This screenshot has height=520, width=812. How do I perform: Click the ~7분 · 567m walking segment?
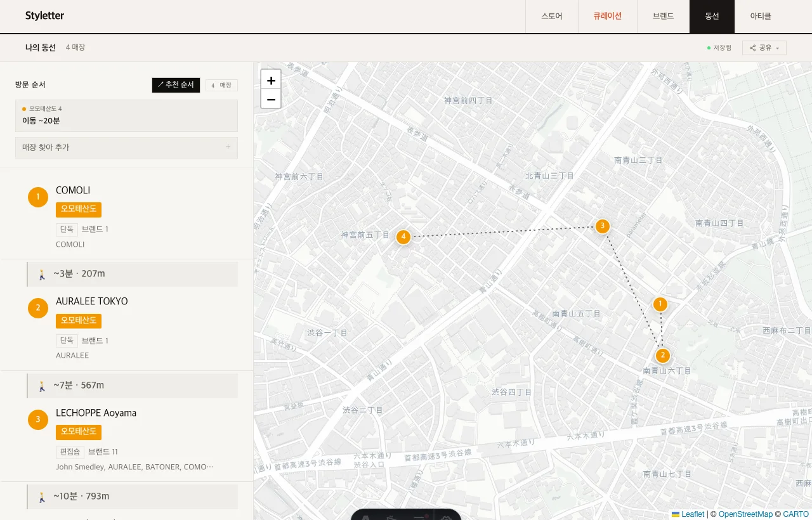133,386
